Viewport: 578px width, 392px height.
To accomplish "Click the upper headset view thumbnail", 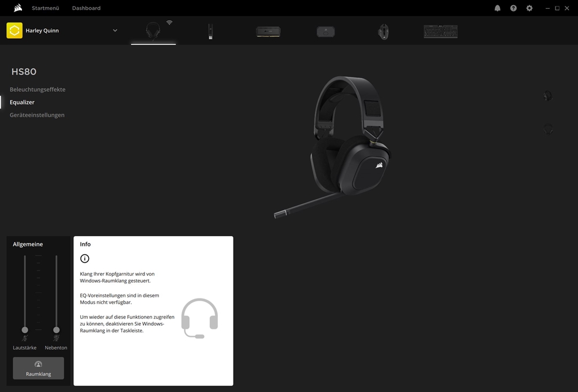I will point(548,96).
